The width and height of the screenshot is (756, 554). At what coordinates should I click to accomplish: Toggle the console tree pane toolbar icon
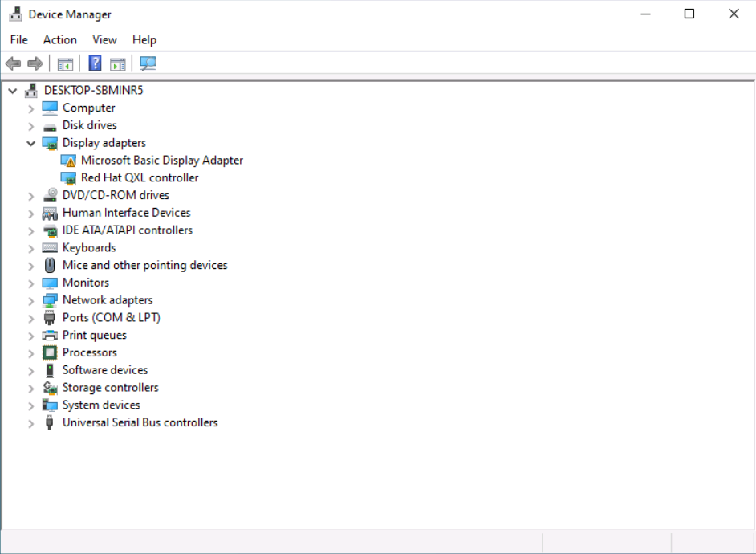[65, 63]
